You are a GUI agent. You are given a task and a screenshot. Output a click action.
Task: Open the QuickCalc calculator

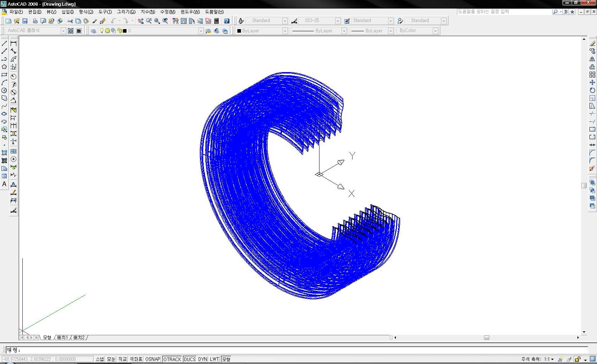216,21
